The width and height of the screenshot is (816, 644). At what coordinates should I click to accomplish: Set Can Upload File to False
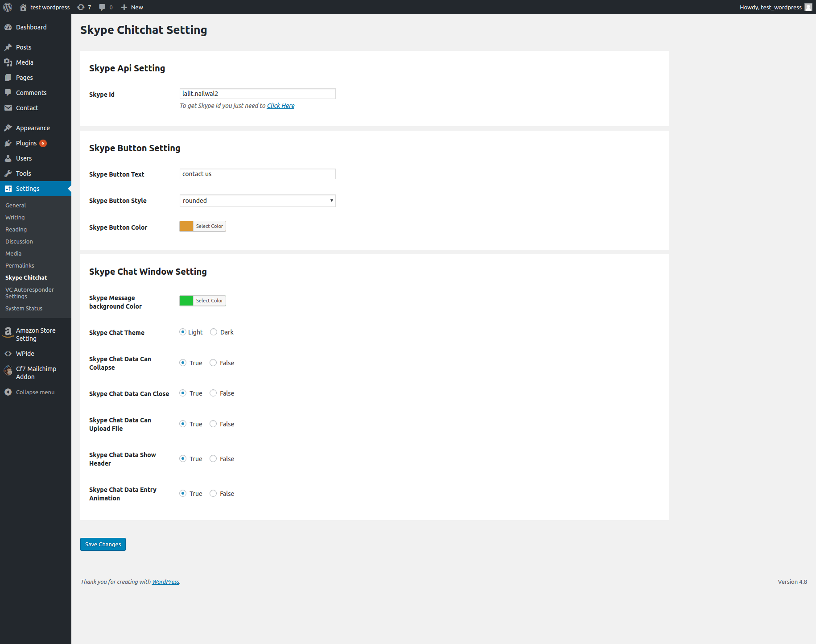pos(213,424)
